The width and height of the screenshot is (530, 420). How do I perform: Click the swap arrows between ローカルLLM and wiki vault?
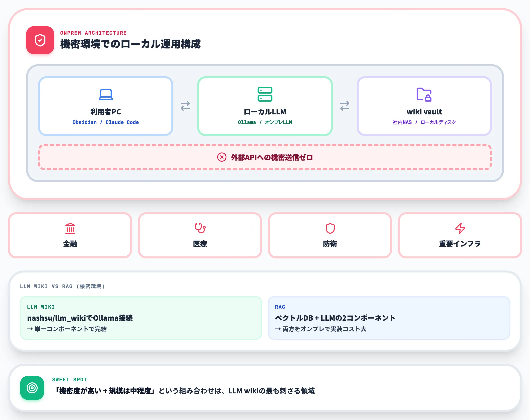pyautogui.click(x=345, y=106)
